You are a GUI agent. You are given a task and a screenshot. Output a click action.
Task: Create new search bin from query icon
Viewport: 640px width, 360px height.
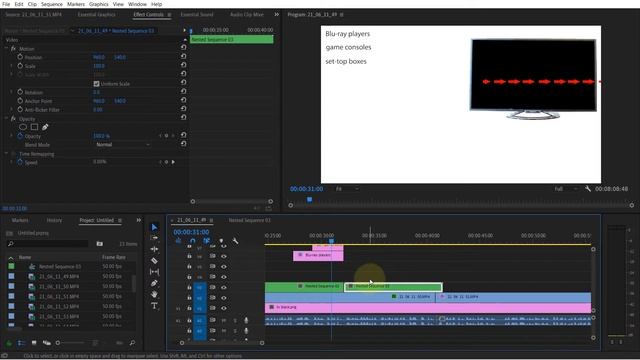[100, 244]
